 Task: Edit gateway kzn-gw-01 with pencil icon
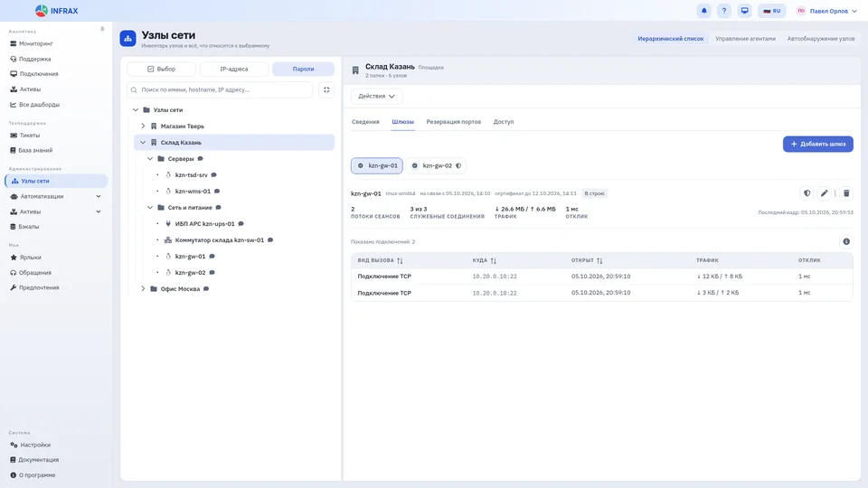[825, 193]
